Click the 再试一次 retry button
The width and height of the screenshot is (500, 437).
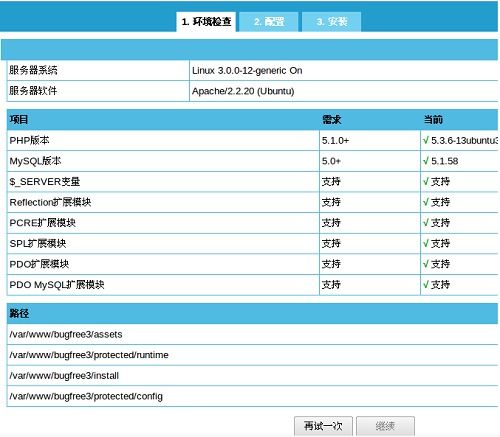323,426
